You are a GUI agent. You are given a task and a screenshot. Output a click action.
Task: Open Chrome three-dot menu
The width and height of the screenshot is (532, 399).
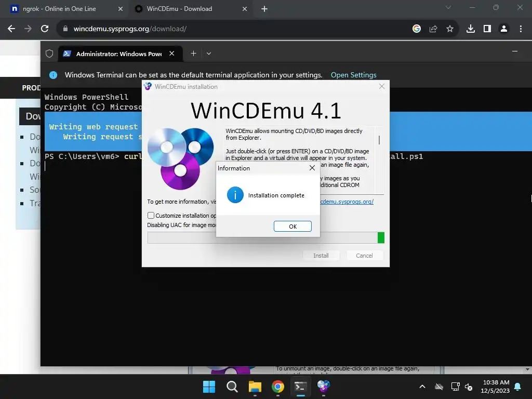(521, 29)
